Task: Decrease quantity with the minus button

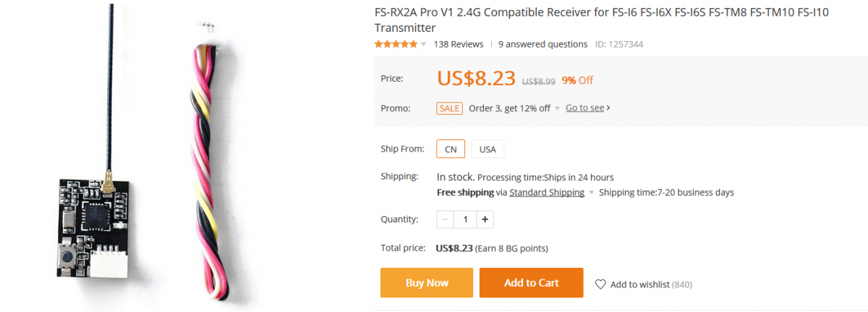Action: coord(446,219)
